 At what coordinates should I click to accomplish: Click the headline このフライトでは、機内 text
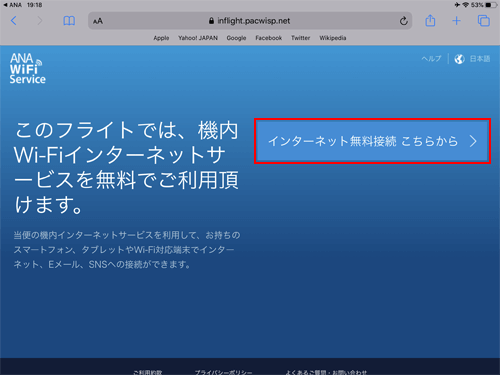click(x=126, y=130)
